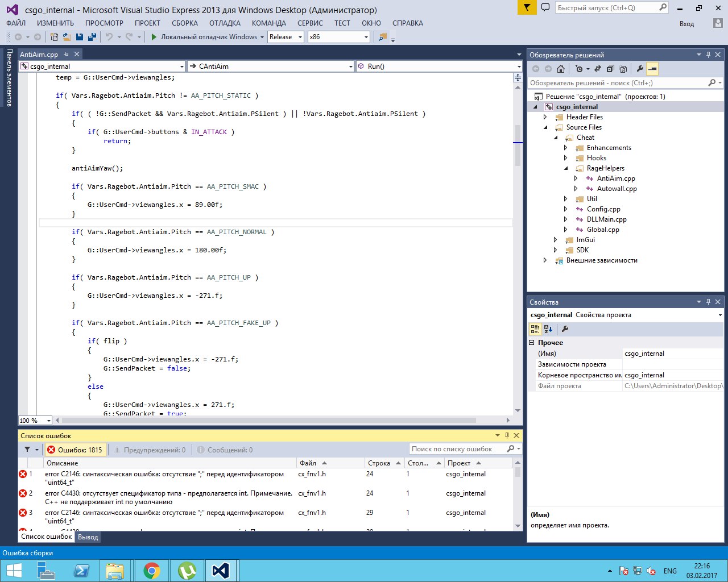Expand the Enhancements folder
This screenshot has height=582, width=728.
coord(566,148)
